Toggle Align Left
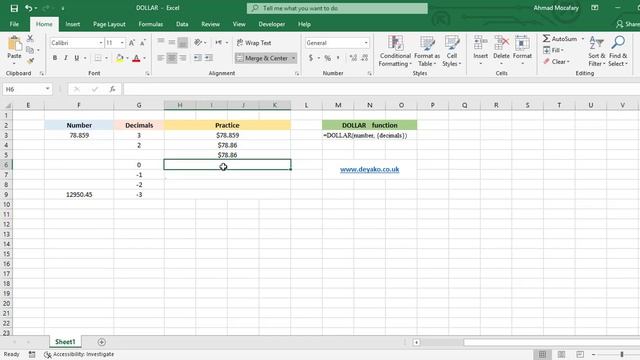 pos(161,58)
